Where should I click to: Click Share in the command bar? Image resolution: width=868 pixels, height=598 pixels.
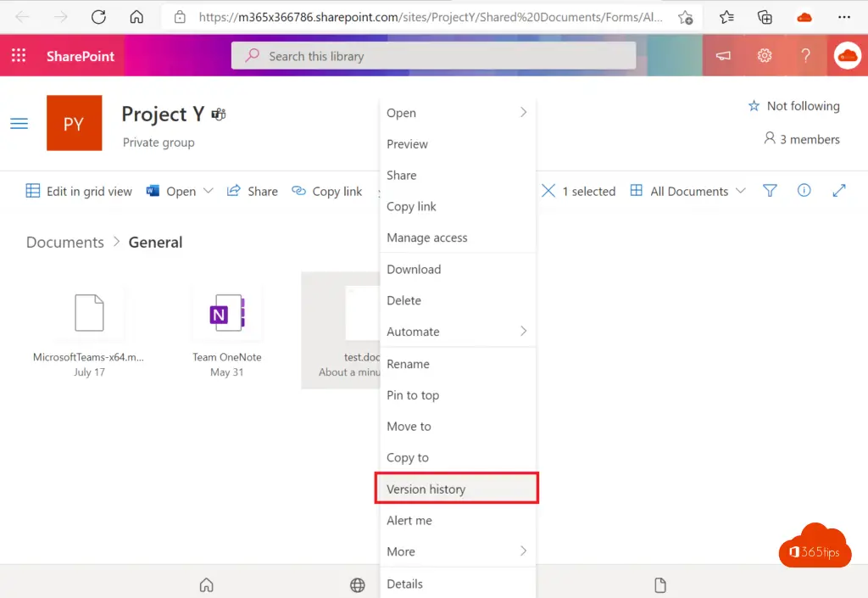coord(253,191)
